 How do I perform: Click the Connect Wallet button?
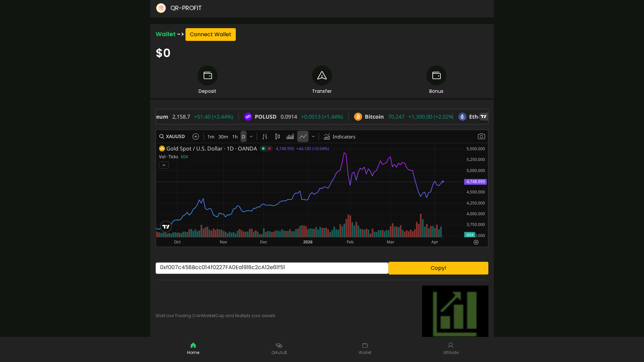pyautogui.click(x=211, y=35)
